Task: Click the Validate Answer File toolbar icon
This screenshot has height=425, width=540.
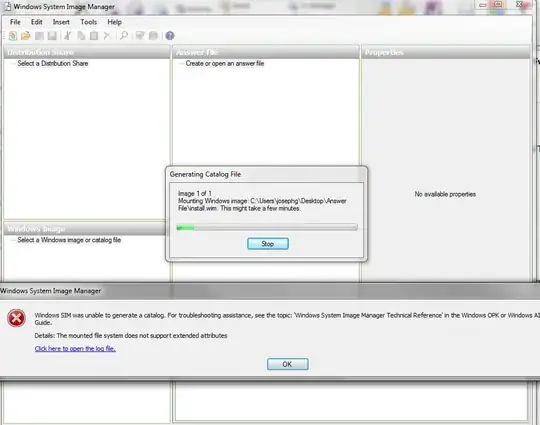Action: (x=140, y=35)
